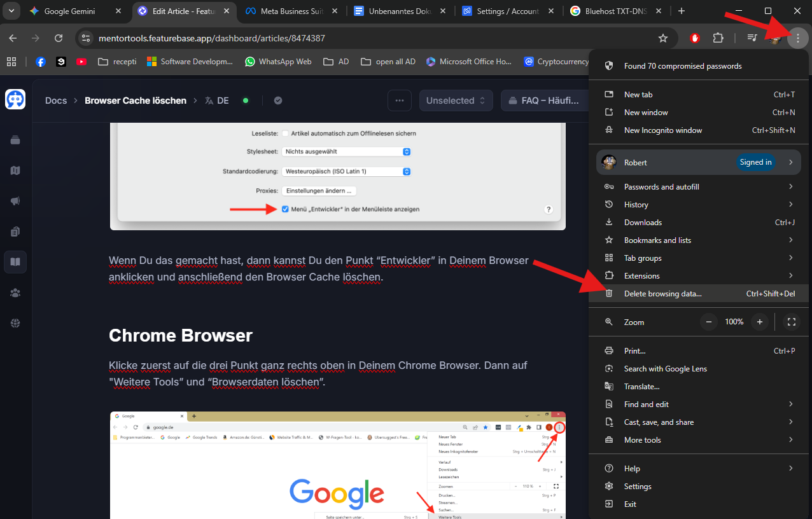Select Exit from Chrome menu

pos(699,504)
